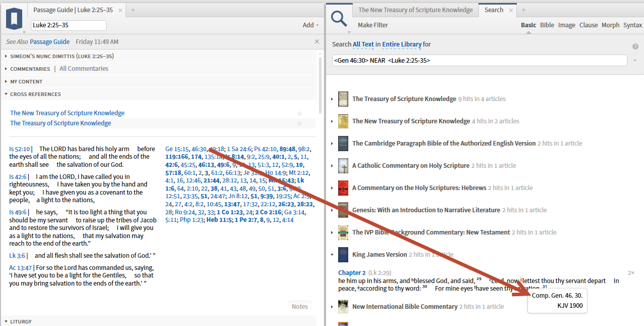Click the 2× hit count in KJV result
Screen dimensions: 644x326
(x=631, y=273)
